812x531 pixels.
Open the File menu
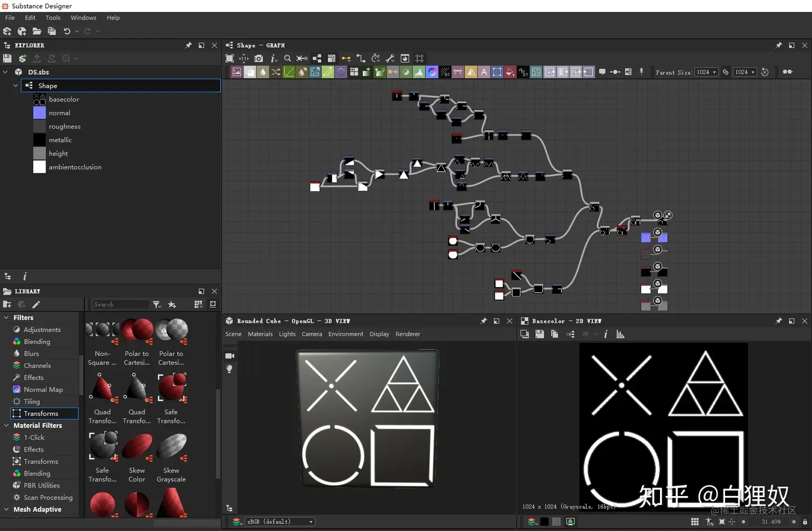click(x=10, y=18)
